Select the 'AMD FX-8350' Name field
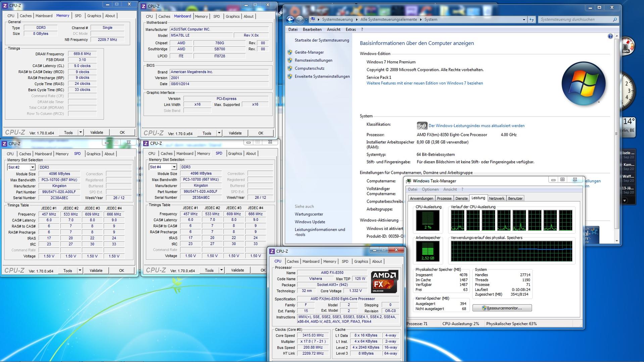 332,273
